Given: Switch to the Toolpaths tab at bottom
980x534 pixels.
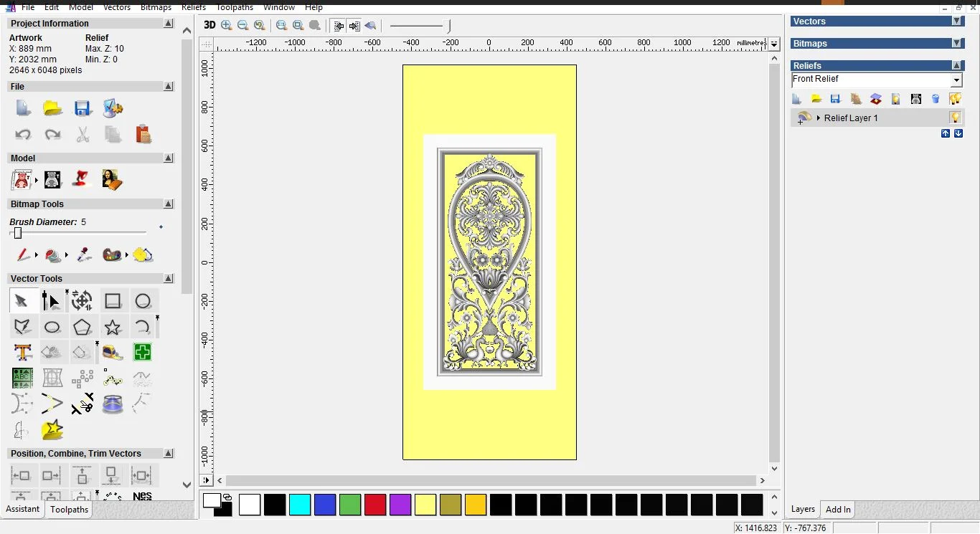Looking at the screenshot, I should (70, 510).
